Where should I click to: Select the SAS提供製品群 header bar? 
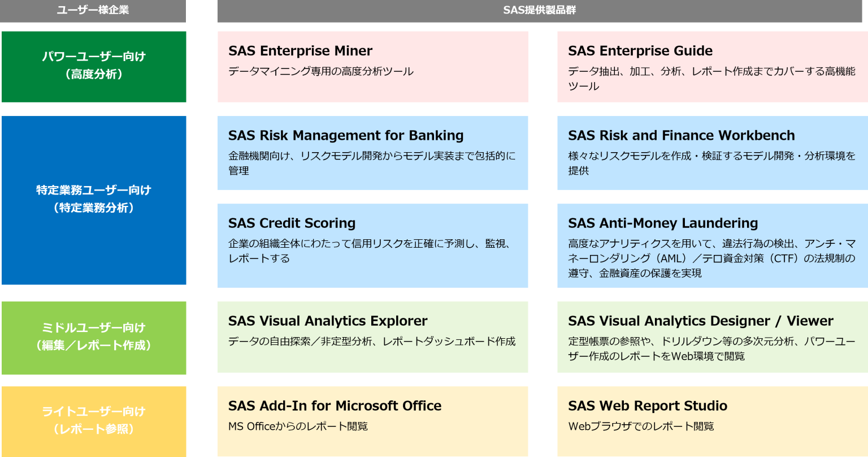539,10
